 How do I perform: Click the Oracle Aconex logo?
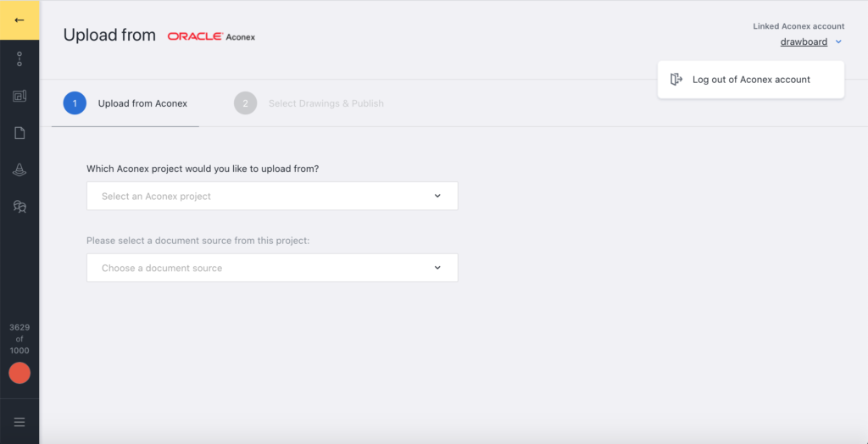point(211,36)
